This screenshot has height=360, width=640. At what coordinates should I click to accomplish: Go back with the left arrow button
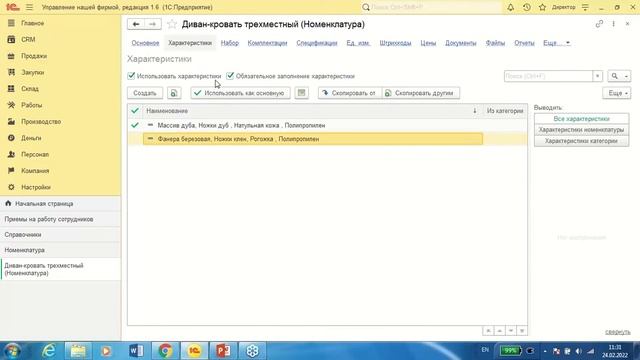point(136,24)
